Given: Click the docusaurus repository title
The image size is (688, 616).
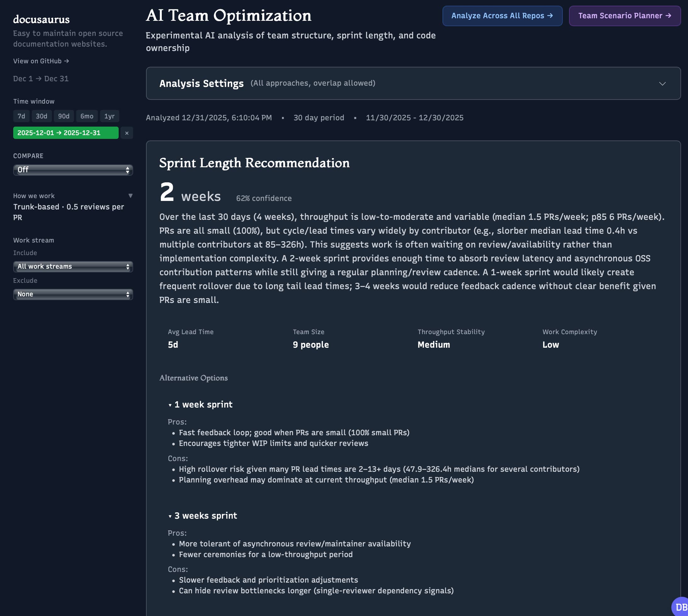Looking at the screenshot, I should pos(41,20).
